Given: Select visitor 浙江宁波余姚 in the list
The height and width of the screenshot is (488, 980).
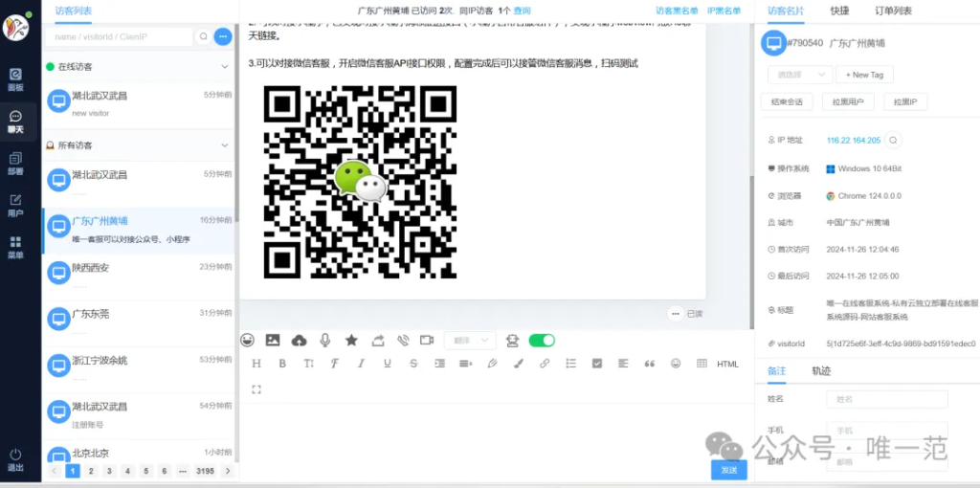Looking at the screenshot, I should (x=139, y=369).
